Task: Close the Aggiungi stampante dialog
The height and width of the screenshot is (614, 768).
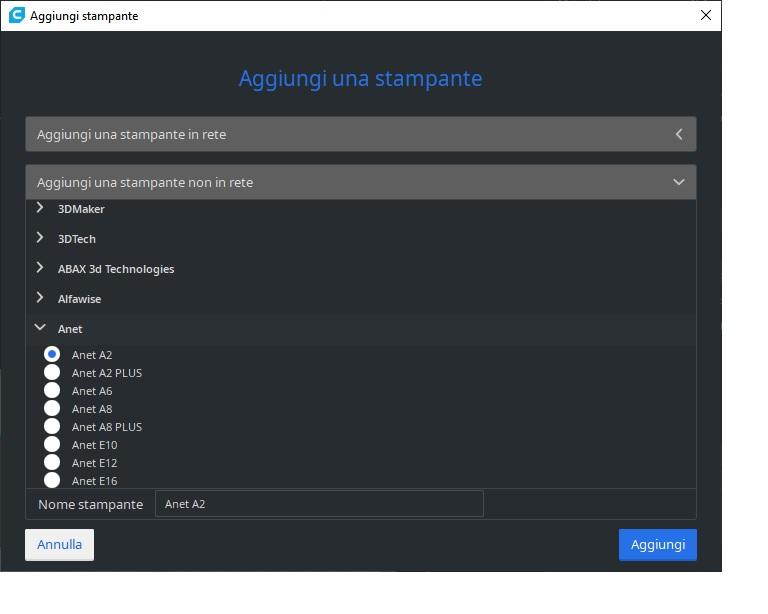Action: point(706,15)
